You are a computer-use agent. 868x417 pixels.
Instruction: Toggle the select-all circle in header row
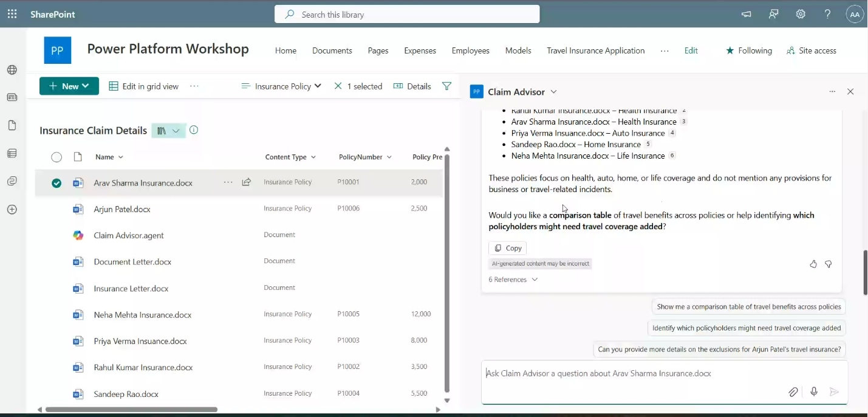click(56, 157)
